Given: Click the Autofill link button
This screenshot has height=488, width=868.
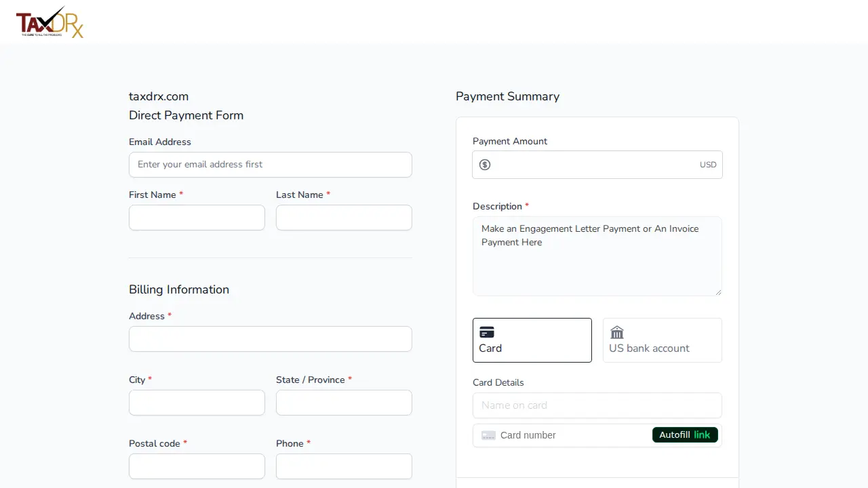Looking at the screenshot, I should (685, 435).
